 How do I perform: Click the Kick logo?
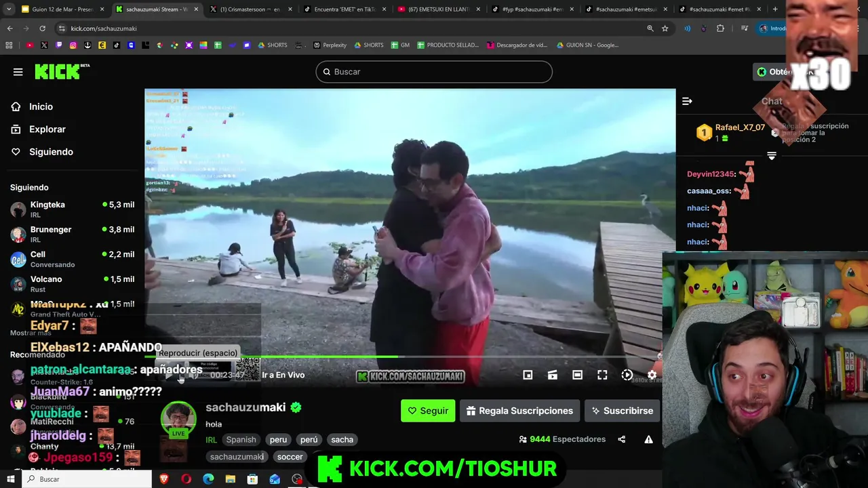pyautogui.click(x=62, y=71)
